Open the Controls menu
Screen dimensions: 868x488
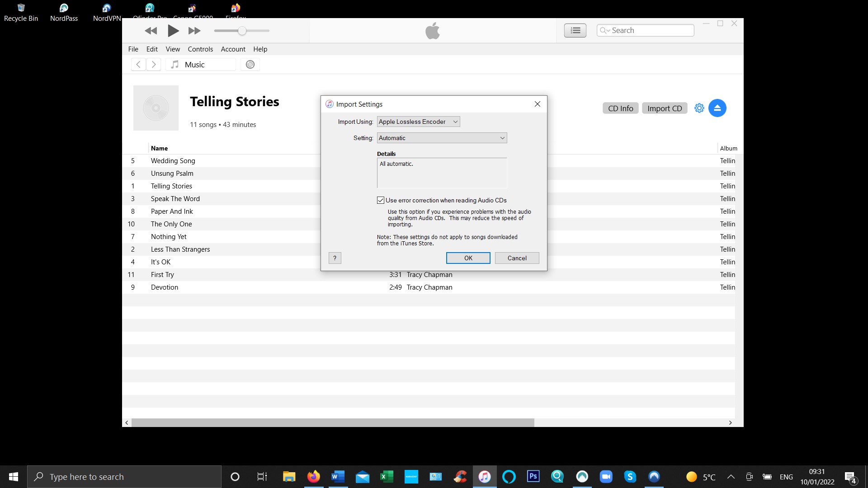click(x=200, y=49)
